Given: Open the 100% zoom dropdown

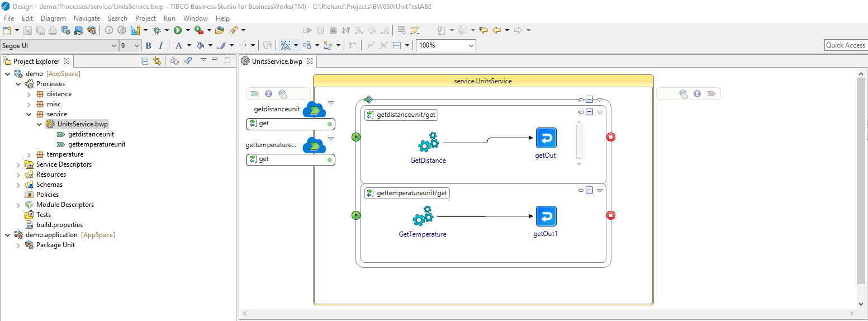Looking at the screenshot, I should pos(471,45).
